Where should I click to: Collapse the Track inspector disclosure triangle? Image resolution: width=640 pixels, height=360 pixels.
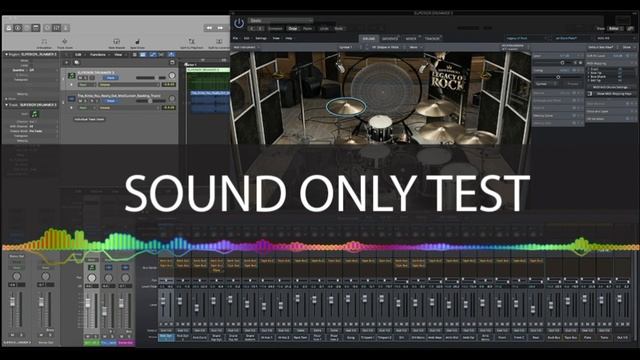point(7,105)
